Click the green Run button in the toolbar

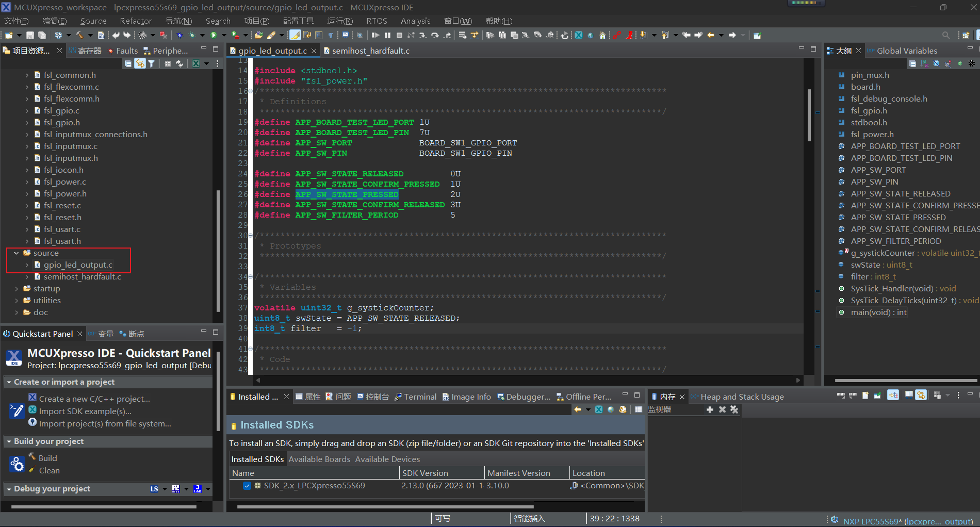click(214, 35)
